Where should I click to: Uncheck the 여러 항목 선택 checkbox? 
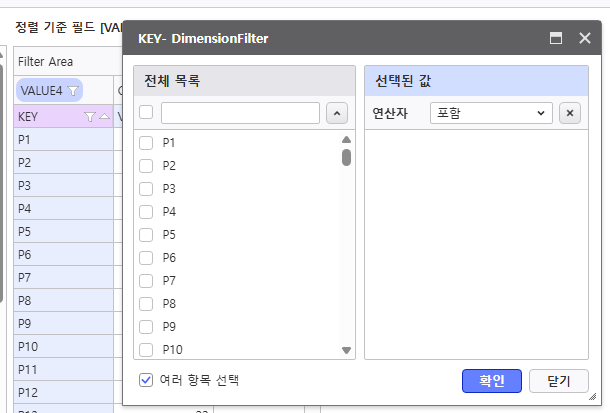146,380
